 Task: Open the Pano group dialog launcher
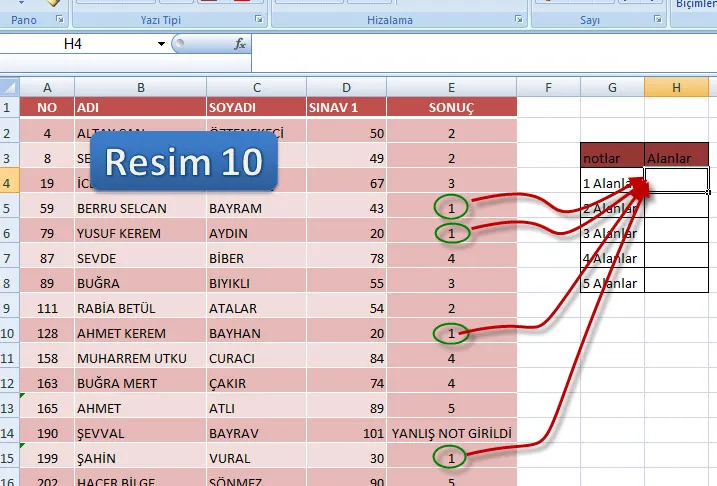tap(59, 19)
